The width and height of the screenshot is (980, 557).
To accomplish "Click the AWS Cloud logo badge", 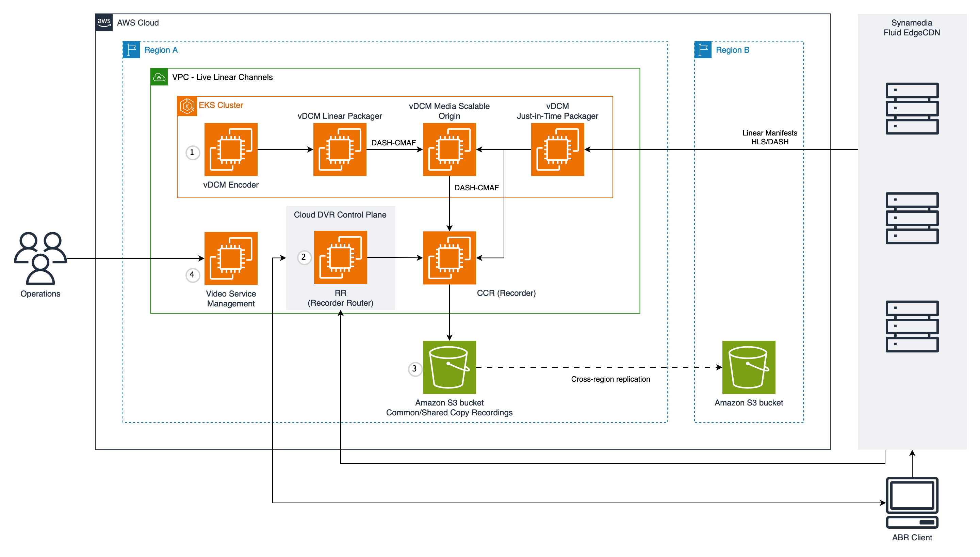I will click(x=103, y=22).
